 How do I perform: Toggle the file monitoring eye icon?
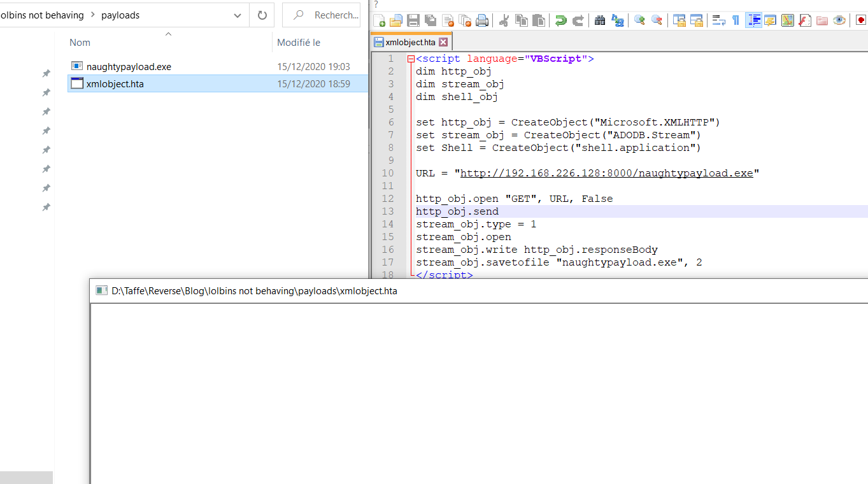tap(839, 20)
